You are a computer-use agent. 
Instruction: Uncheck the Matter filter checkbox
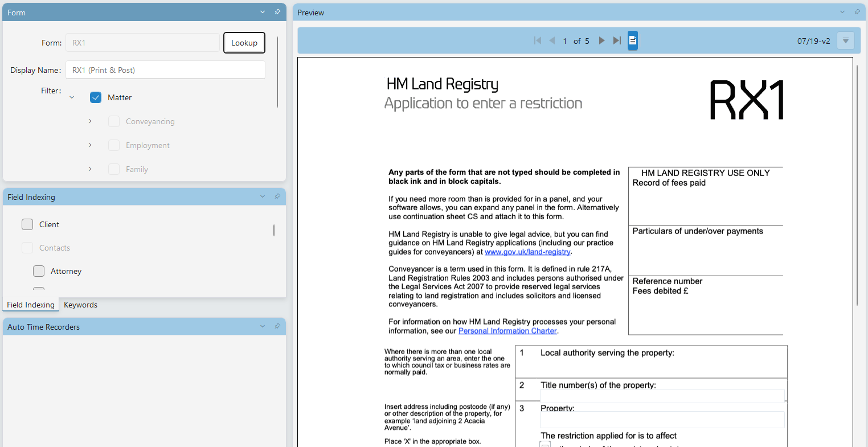(x=96, y=97)
